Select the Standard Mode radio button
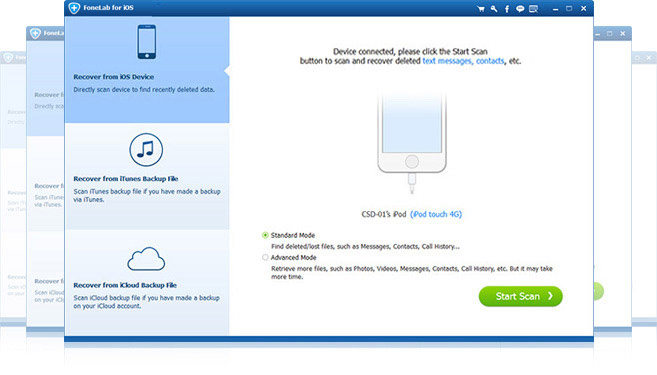Image resolution: width=657 pixels, height=375 pixels. click(265, 235)
